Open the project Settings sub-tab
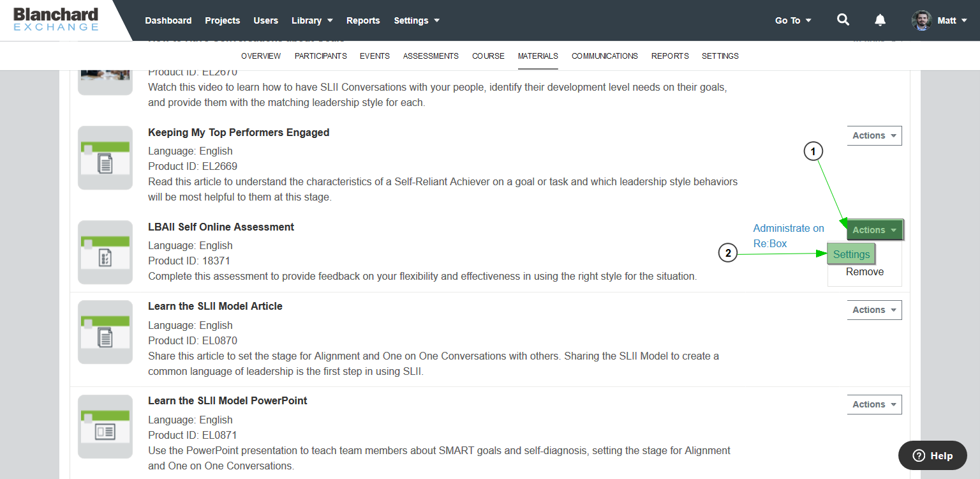The width and height of the screenshot is (980, 479). (720, 56)
